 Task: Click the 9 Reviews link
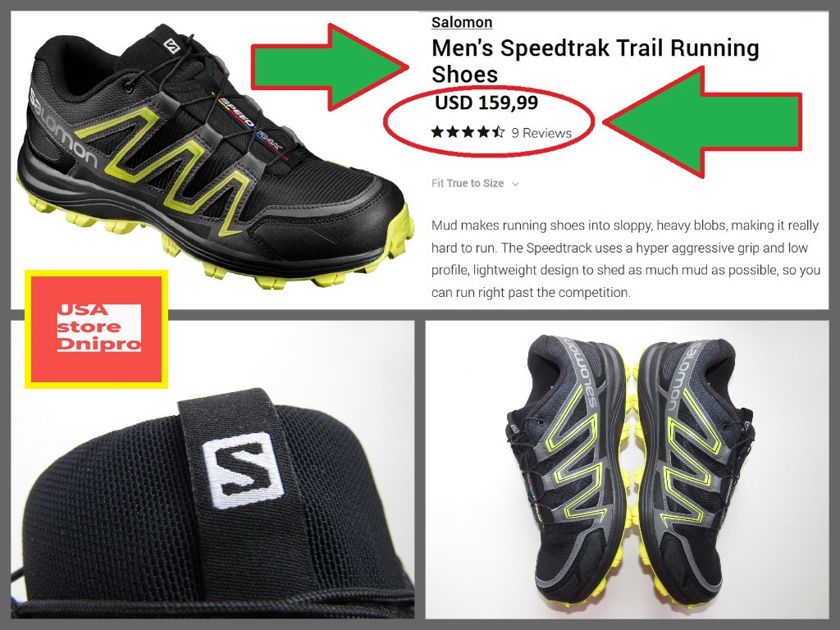541,134
